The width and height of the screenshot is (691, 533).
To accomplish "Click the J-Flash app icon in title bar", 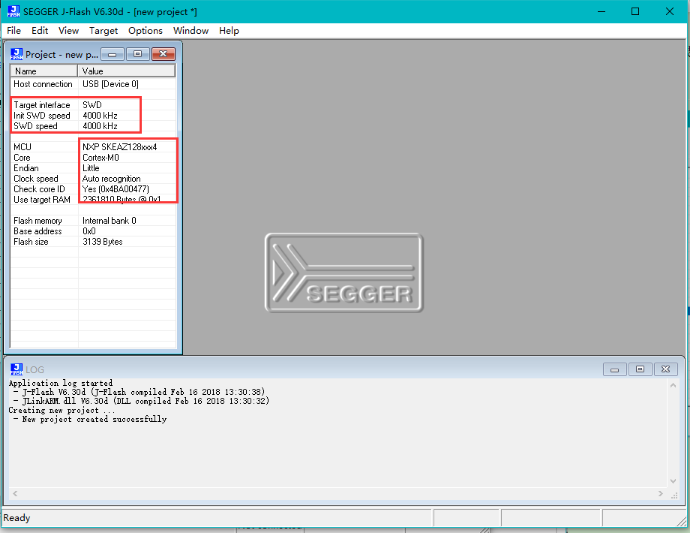I will click(x=14, y=11).
